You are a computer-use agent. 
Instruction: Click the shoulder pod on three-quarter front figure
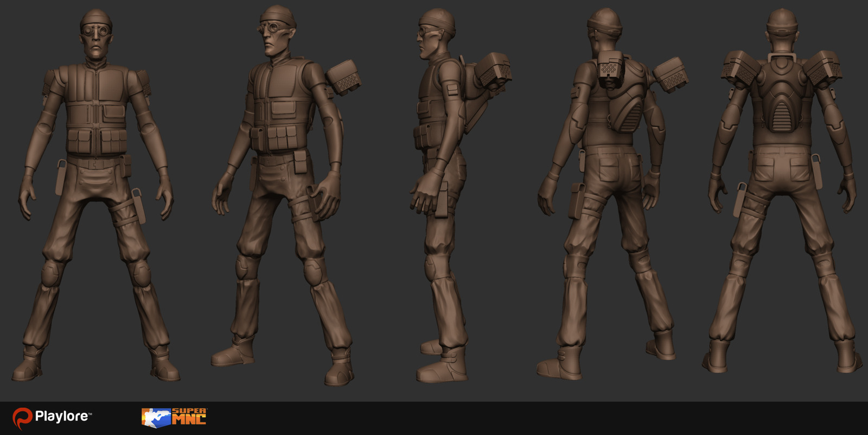tap(344, 78)
